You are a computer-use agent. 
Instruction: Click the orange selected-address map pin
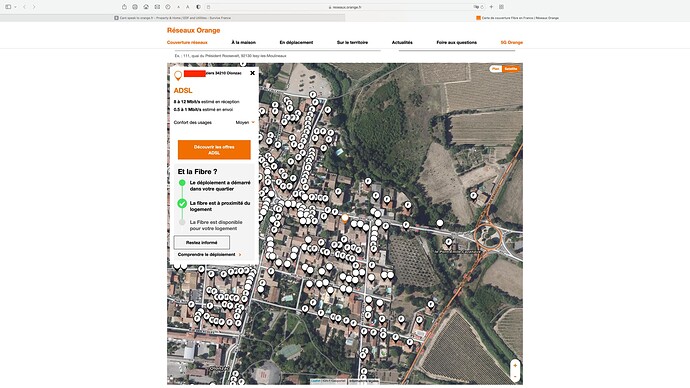point(345,218)
